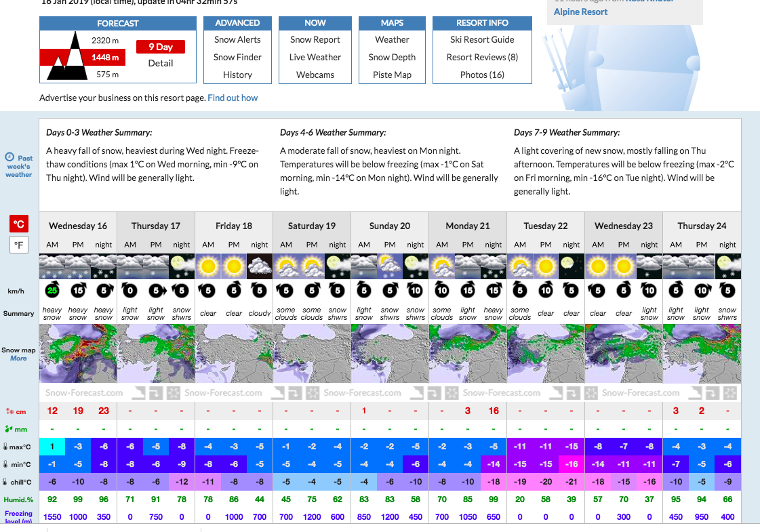760x532 pixels.
Task: Switch temperature units to °F
Action: [19, 245]
